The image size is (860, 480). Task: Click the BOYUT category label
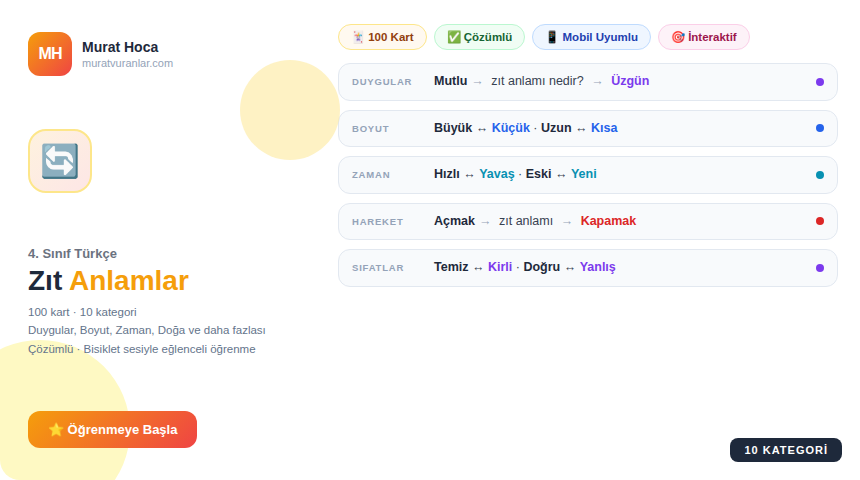point(370,129)
